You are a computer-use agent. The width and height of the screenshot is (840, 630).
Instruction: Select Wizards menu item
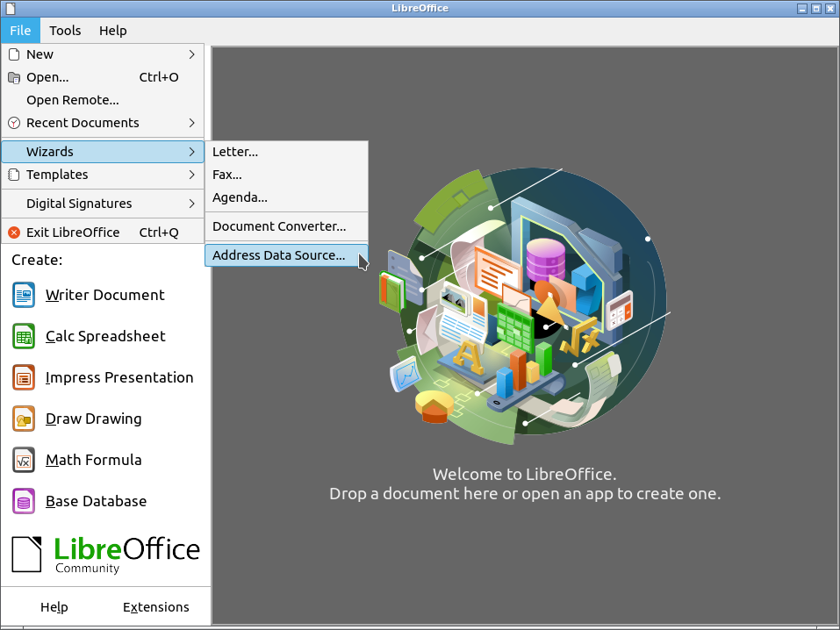coord(103,152)
